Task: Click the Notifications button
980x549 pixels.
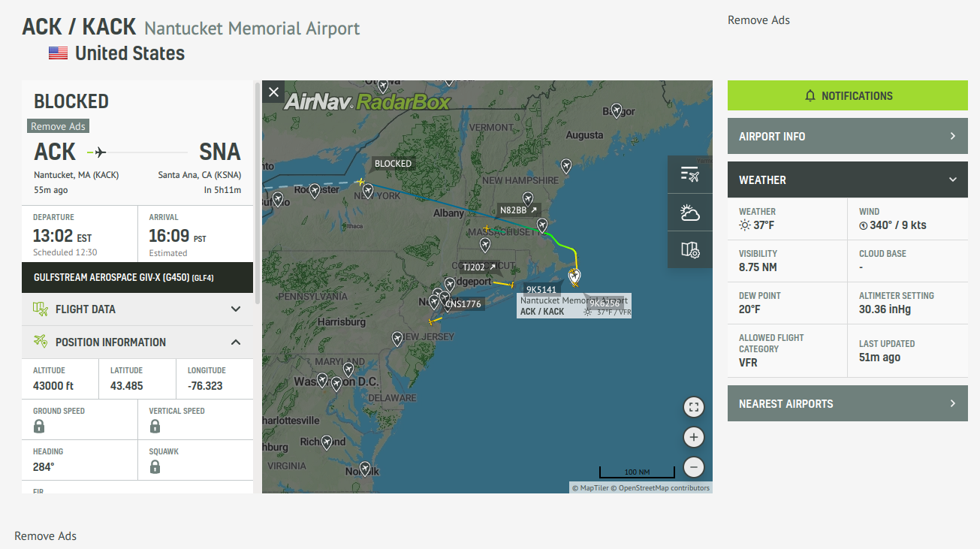Action: pyautogui.click(x=848, y=95)
